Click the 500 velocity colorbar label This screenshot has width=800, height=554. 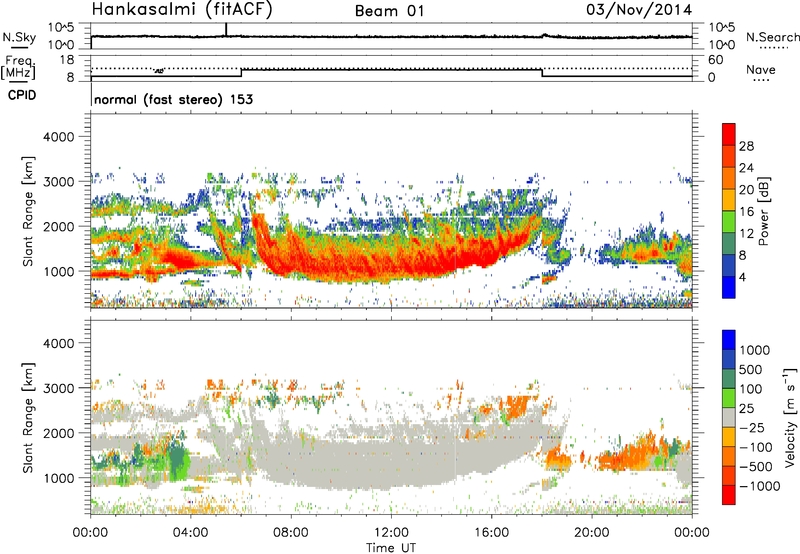tap(751, 369)
